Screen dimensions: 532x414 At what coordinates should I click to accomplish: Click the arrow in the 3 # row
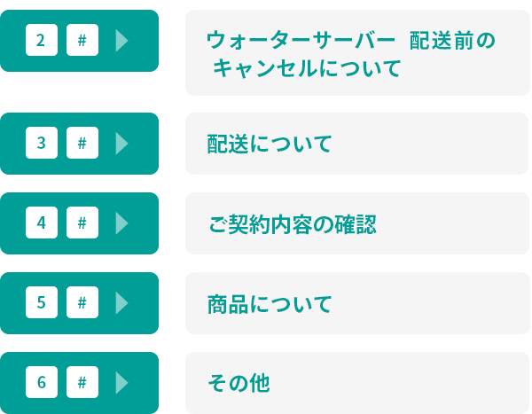click(x=121, y=144)
